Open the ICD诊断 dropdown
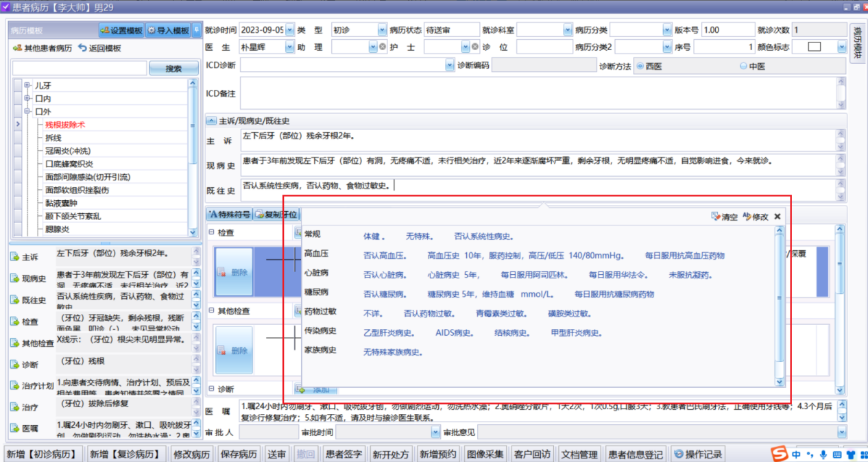Screen dimensions: 868x462 click(x=450, y=66)
